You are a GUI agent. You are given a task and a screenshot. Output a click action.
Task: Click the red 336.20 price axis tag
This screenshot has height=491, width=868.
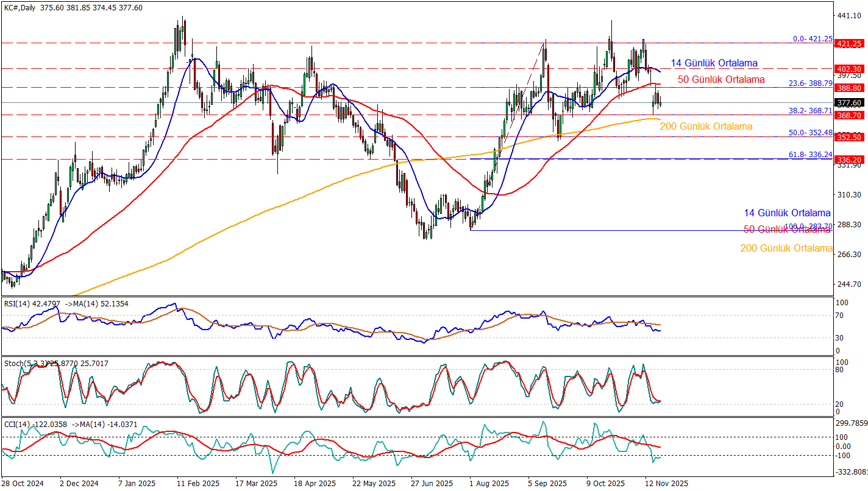tap(848, 160)
